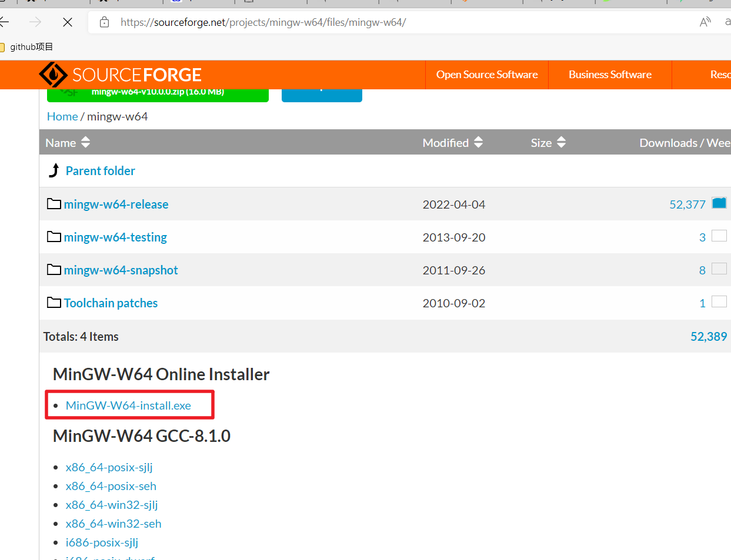The width and height of the screenshot is (731, 560).
Task: Click the browser address bar URL
Action: [263, 22]
